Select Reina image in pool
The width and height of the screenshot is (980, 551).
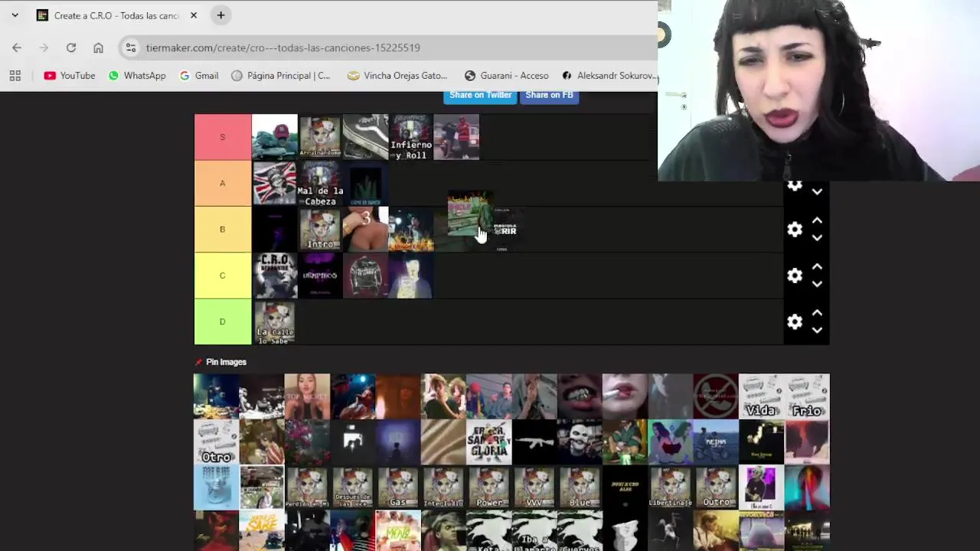(716, 442)
